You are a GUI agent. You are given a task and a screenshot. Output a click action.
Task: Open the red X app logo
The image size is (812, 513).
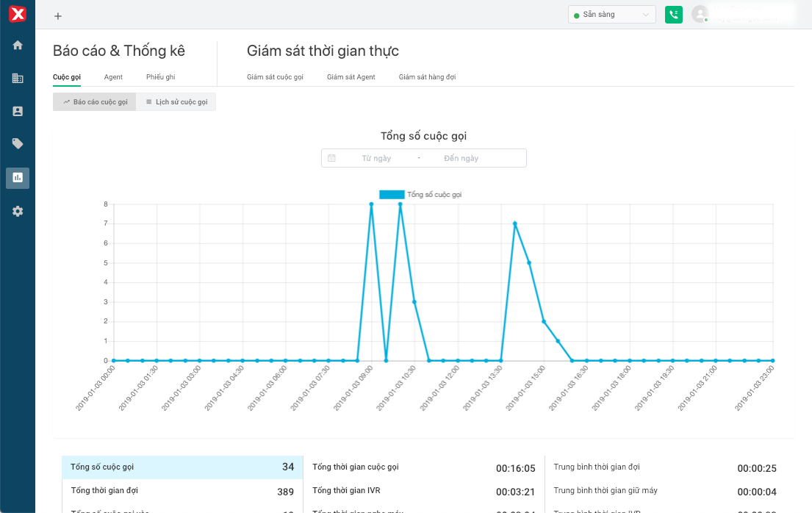pos(18,14)
